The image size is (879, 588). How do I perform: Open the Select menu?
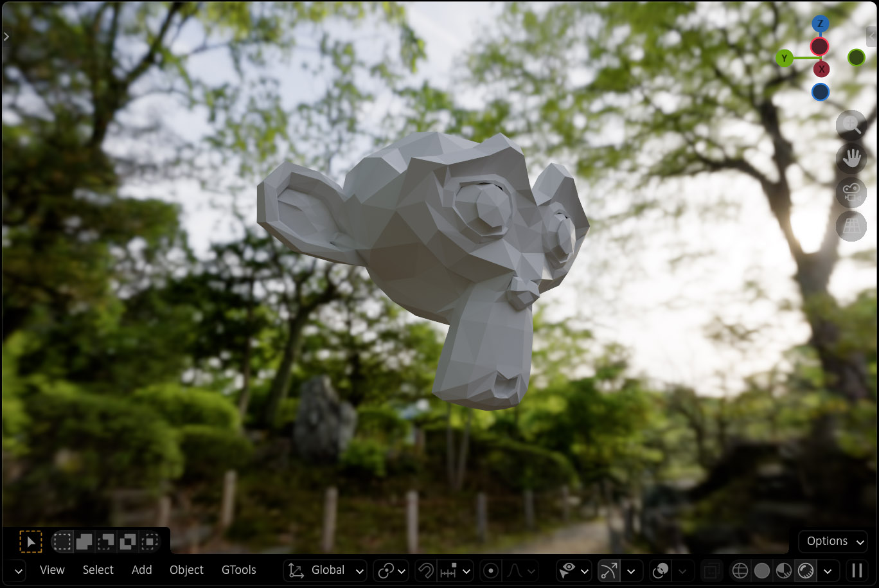(98, 570)
